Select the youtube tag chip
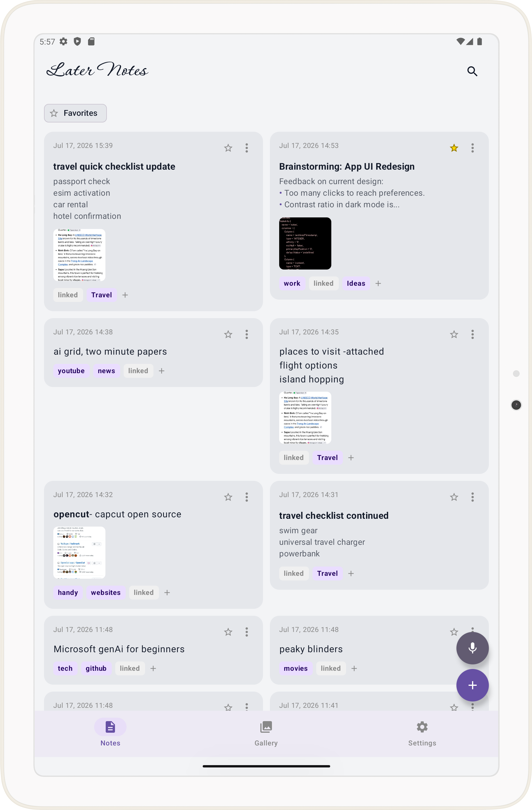 (71, 371)
